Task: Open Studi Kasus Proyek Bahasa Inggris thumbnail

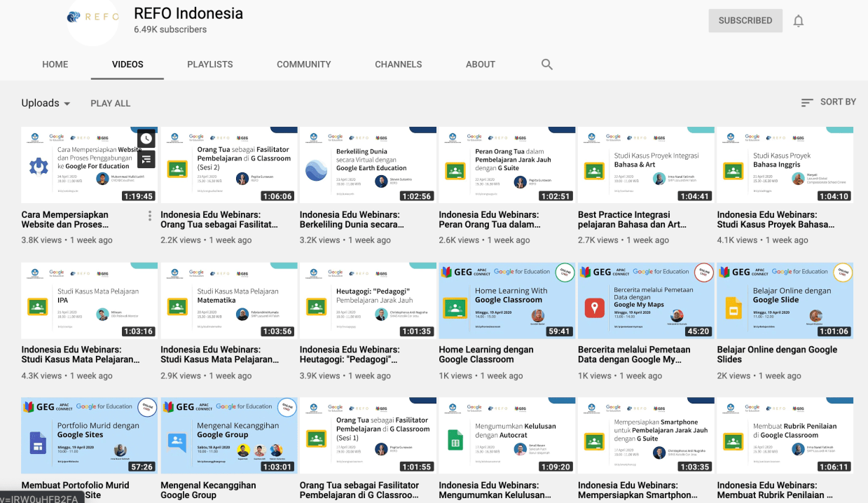Action: pos(785,165)
